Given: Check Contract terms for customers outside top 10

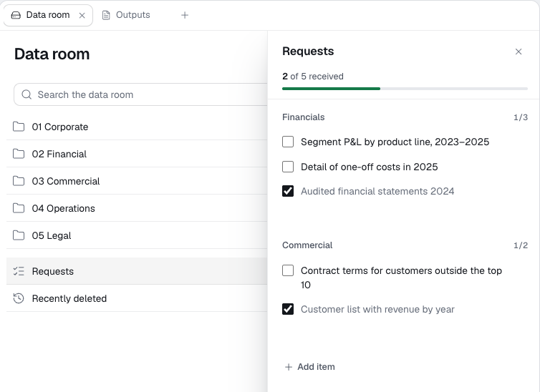Looking at the screenshot, I should pos(288,270).
